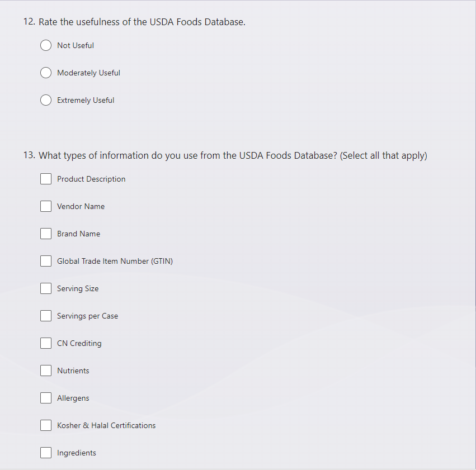
Task: Select the Not Useful radio option
Action: tap(46, 45)
